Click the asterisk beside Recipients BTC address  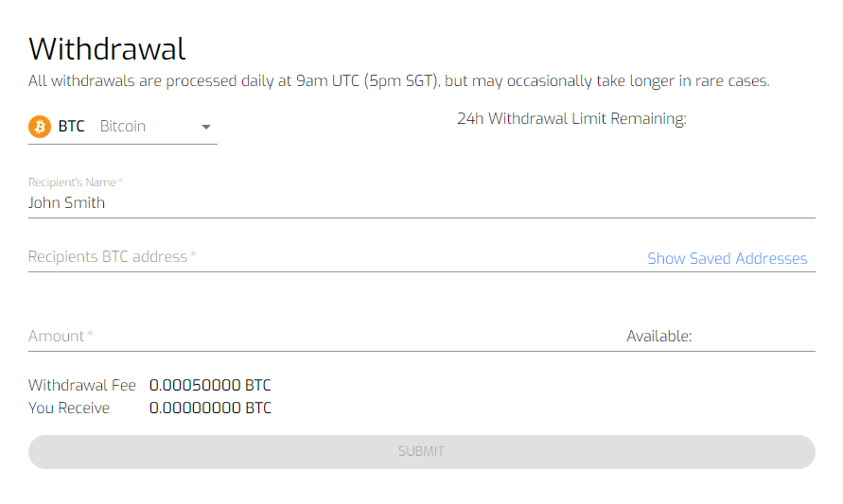[x=193, y=254]
